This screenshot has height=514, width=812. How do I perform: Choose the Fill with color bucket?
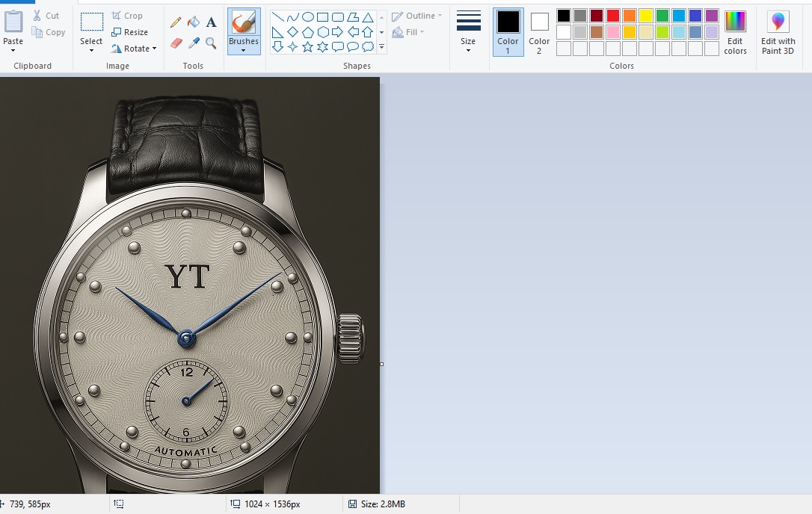point(194,22)
